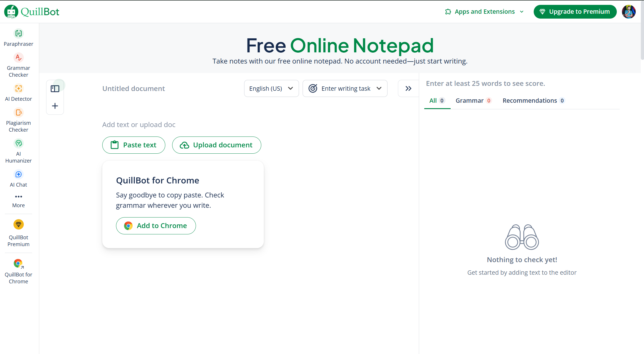Click the QuillBot Premium diamond icon

[18, 225]
